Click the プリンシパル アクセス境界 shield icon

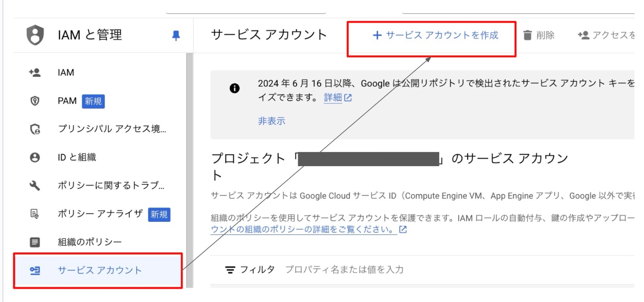(35, 129)
